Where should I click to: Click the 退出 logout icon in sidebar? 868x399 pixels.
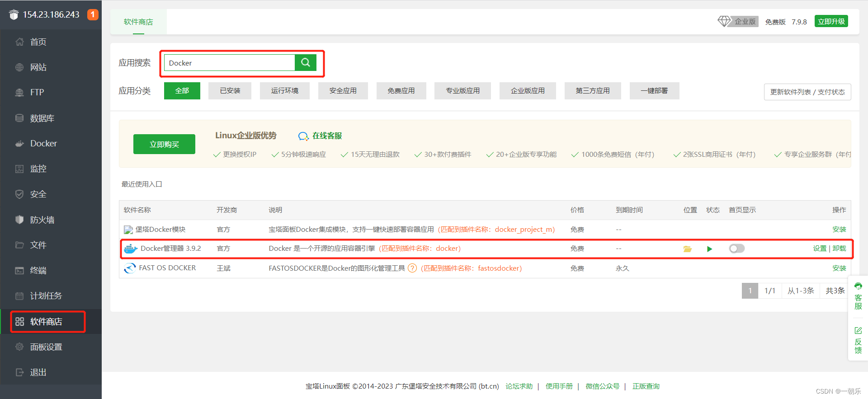point(19,372)
